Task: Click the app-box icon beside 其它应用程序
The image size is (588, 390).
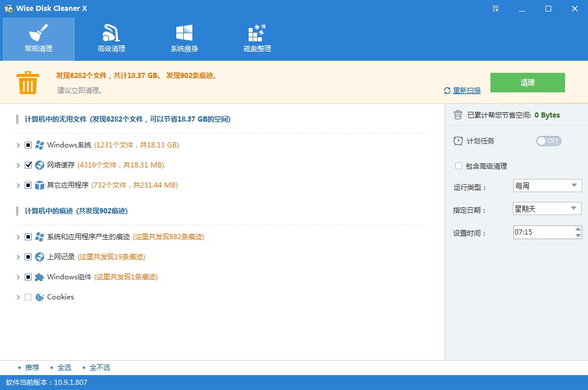Action: point(39,185)
